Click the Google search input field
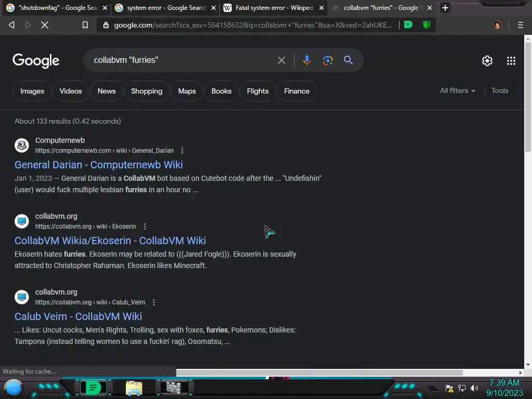532x399 pixels. click(x=183, y=60)
